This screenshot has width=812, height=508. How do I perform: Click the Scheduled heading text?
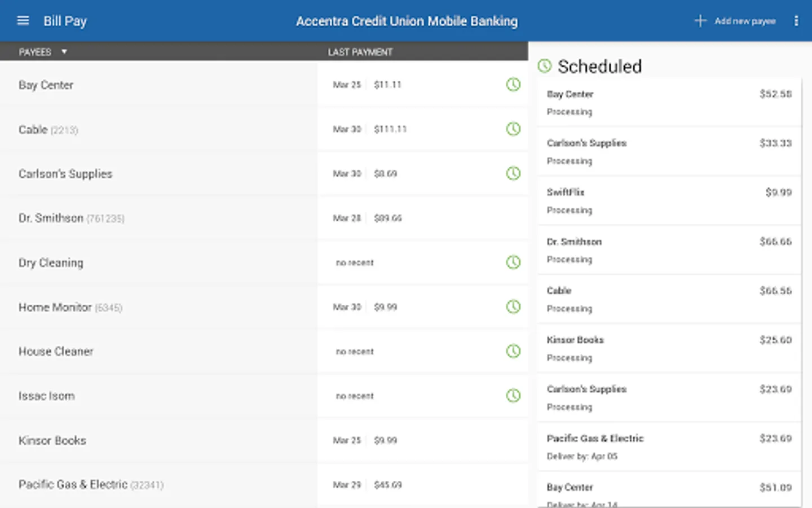pyautogui.click(x=599, y=67)
